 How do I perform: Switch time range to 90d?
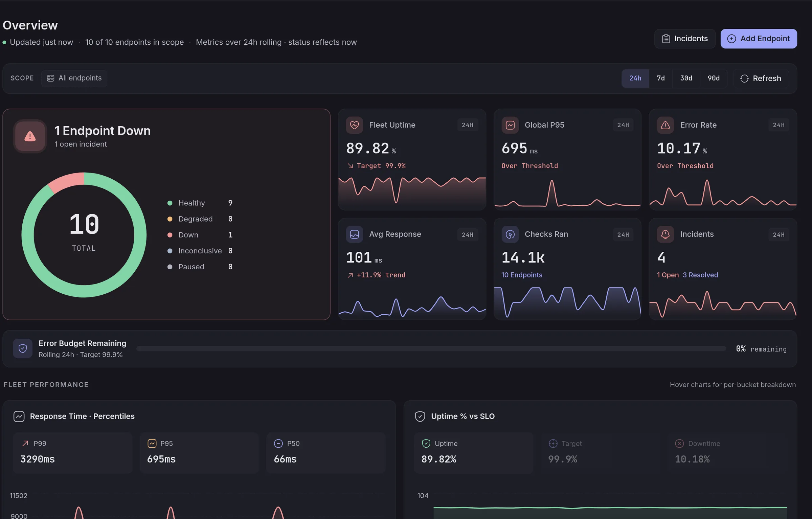[x=714, y=78]
